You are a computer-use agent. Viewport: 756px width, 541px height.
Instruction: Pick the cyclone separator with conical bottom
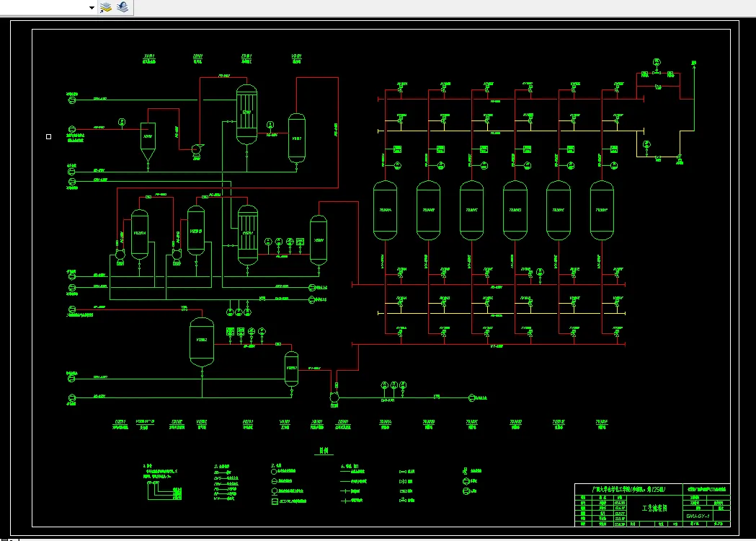tap(148, 142)
